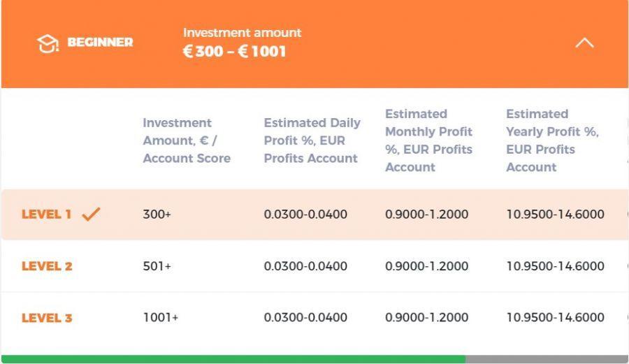Screen dimensions: 629x364
Task: Click the Investment Amount / Account Score column header
Action: click(x=187, y=140)
